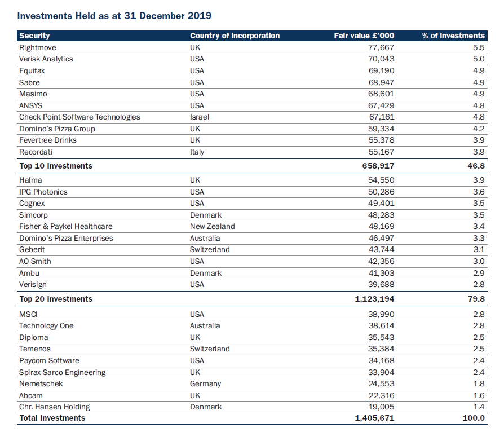Click Verisign fair value 39,688
Screen dimensions: 504x441
(x=381, y=284)
